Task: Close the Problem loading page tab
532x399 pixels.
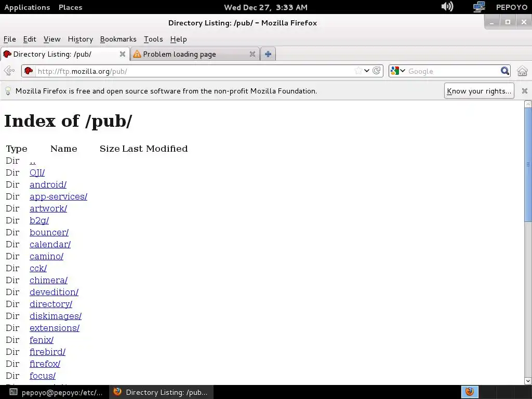Action: tap(252, 54)
